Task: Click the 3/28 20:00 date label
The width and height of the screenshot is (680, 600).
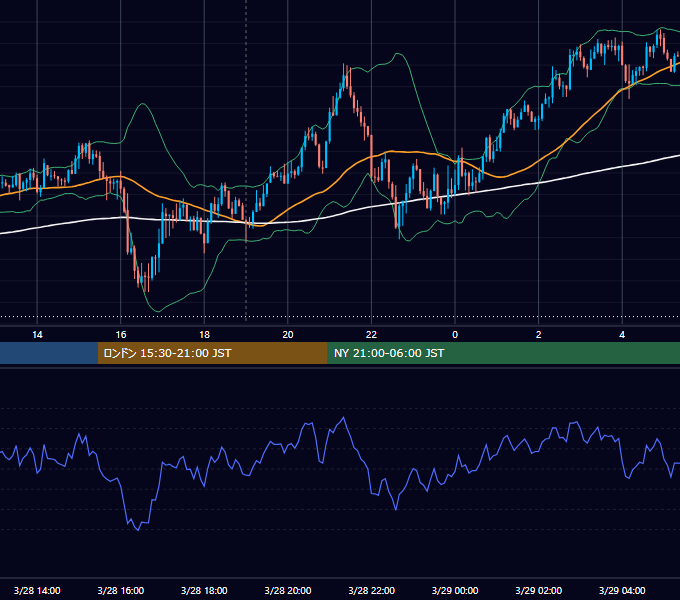Action: click(x=288, y=590)
